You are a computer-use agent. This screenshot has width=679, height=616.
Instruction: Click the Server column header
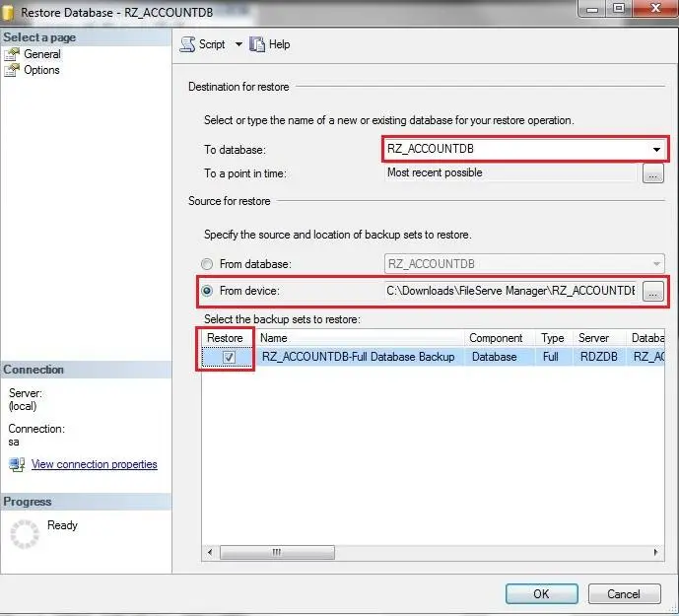tap(600, 338)
